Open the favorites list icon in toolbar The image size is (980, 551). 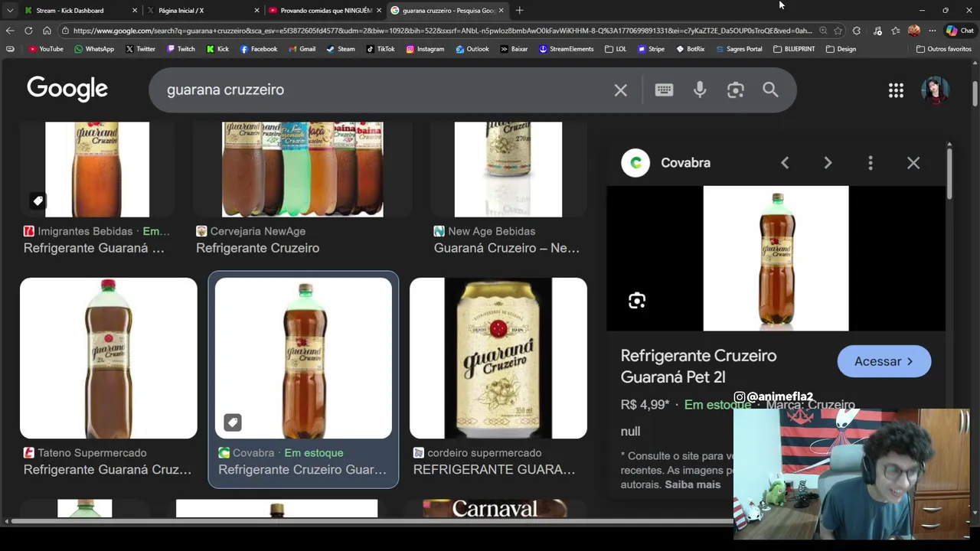[895, 31]
